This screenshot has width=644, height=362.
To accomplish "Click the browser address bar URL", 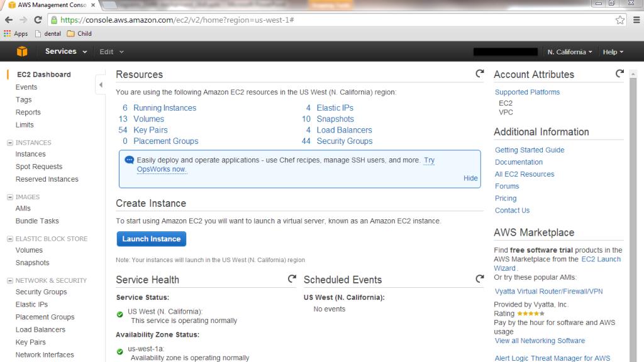I will tap(177, 19).
